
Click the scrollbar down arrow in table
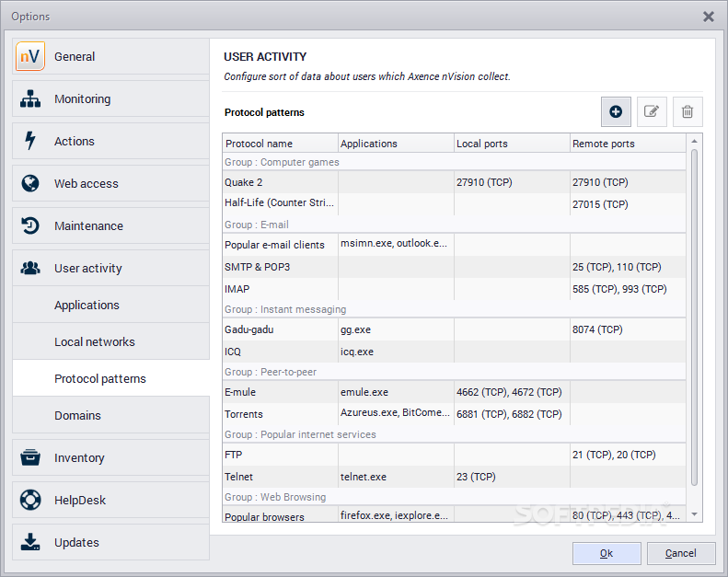(694, 514)
